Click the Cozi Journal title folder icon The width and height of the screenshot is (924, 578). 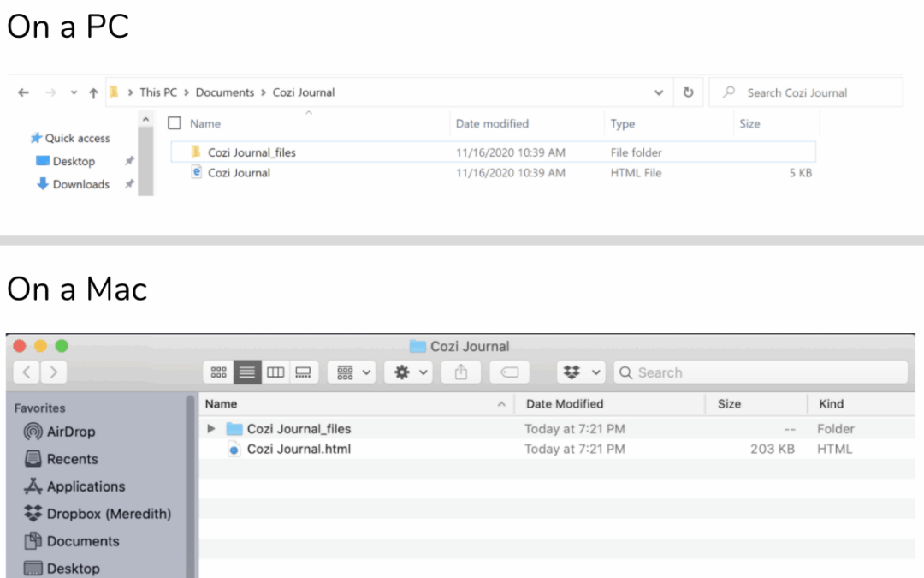click(x=418, y=346)
